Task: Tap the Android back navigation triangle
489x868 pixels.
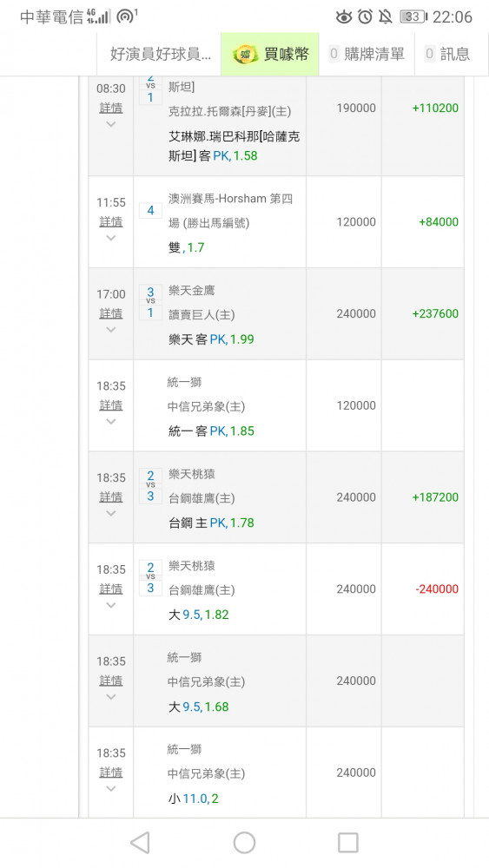Action: click(140, 843)
